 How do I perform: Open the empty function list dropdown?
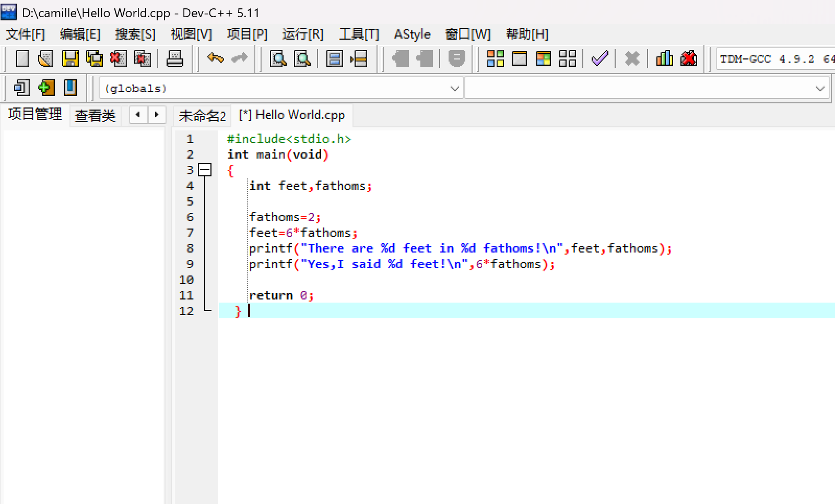[647, 88]
